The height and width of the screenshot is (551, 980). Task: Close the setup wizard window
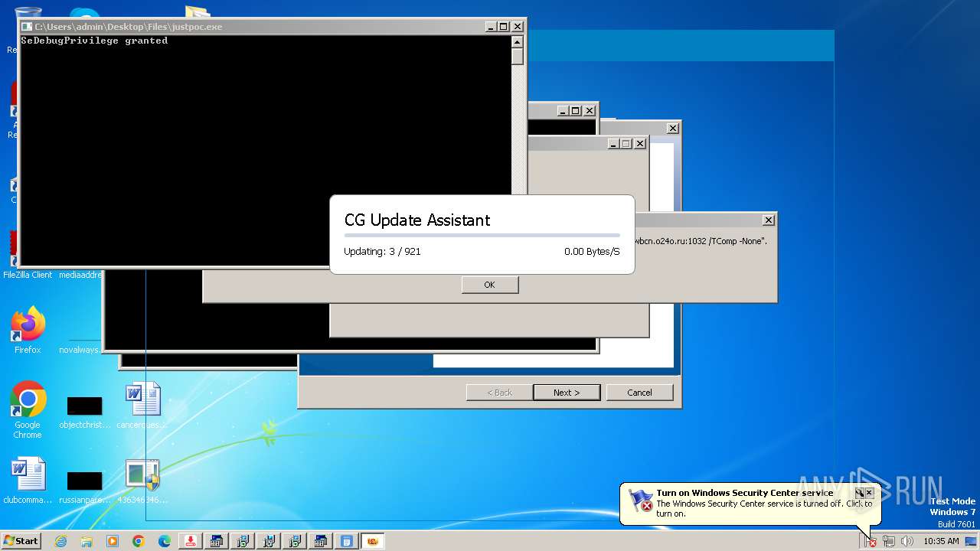(672, 129)
